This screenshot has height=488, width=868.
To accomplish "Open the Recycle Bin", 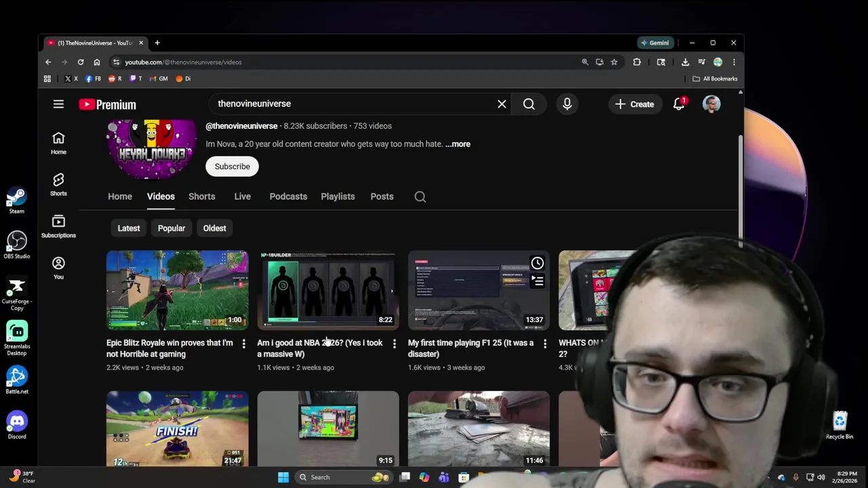I will pyautogui.click(x=840, y=426).
